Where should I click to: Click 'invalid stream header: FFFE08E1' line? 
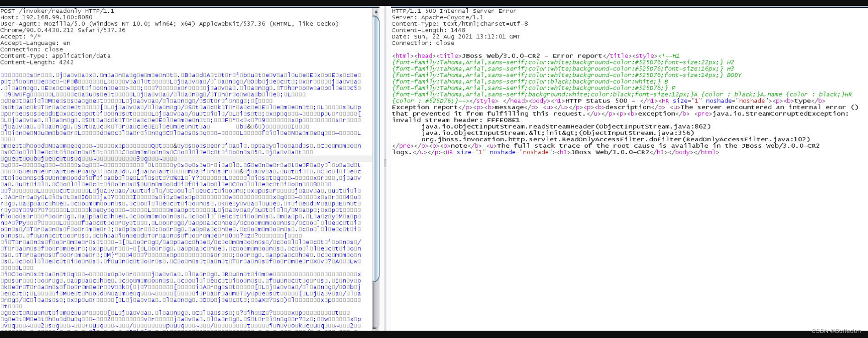[x=456, y=120]
